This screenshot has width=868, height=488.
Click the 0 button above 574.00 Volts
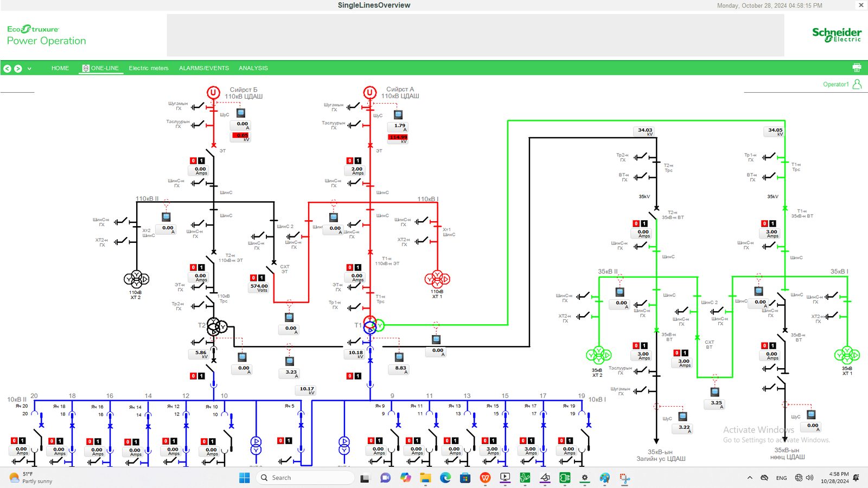point(253,278)
